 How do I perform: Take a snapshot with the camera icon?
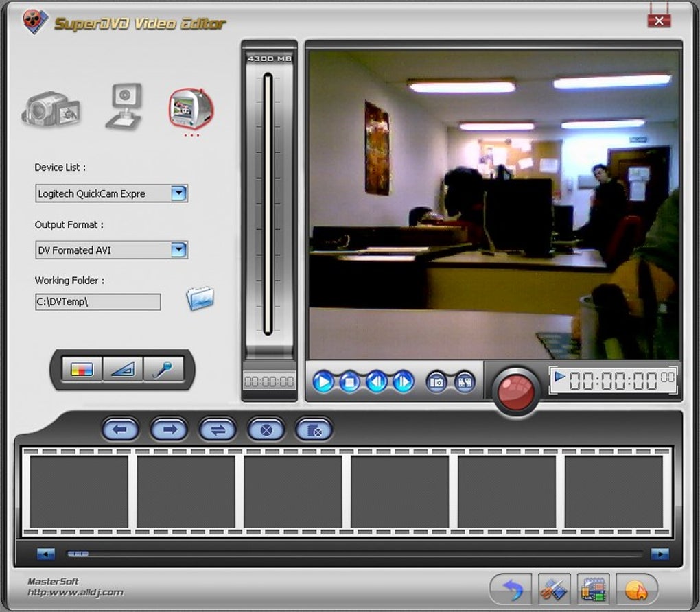click(436, 381)
